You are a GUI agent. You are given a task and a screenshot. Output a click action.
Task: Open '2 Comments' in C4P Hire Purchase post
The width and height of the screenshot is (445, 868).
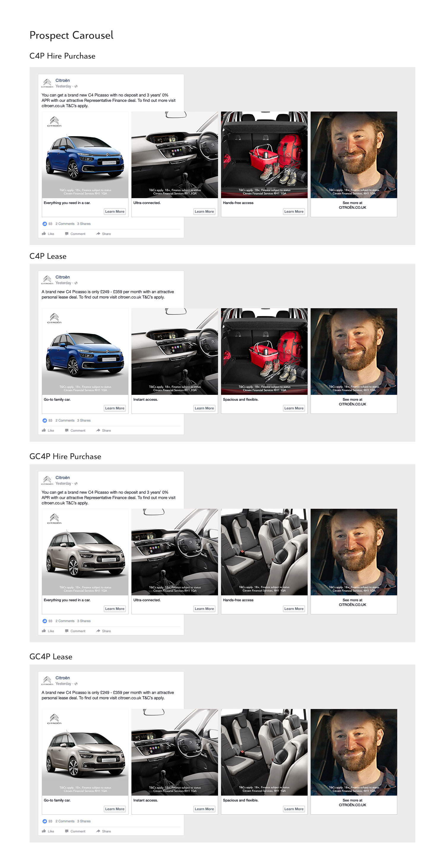coord(65,224)
